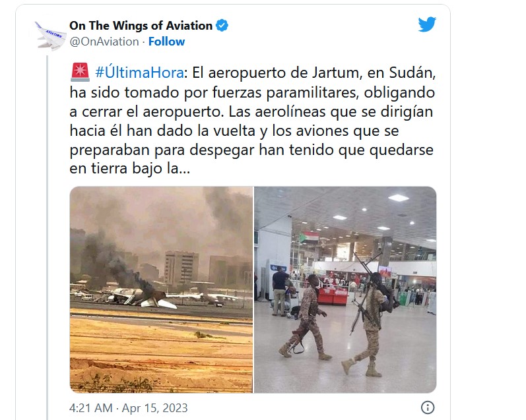Click the tall building in airport photo
The image size is (526, 420).
(181, 268)
